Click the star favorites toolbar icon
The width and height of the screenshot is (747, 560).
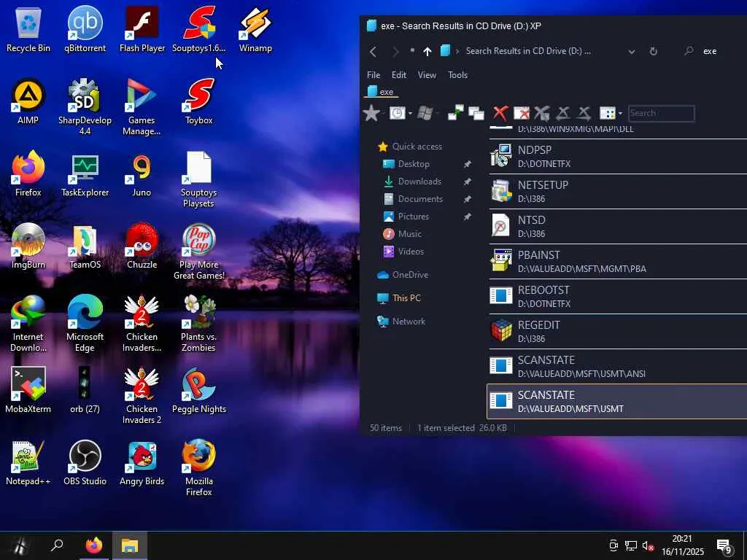tap(371, 113)
